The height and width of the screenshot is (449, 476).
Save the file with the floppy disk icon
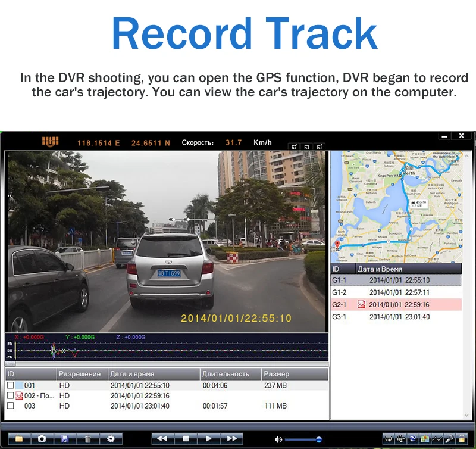(65, 439)
